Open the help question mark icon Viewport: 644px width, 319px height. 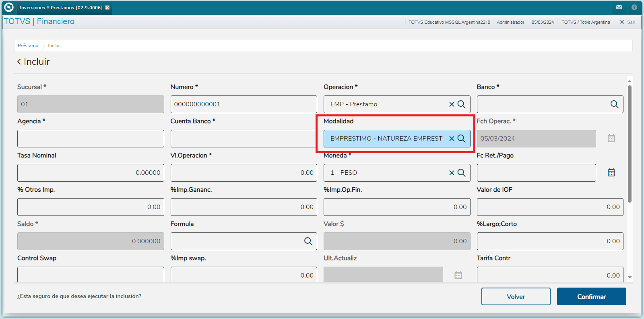tap(634, 7)
